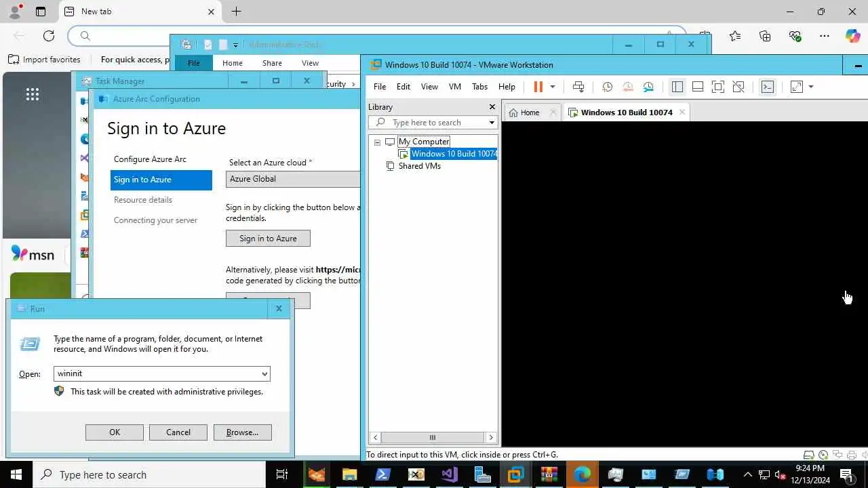
Task: Open the File menu in VMware Workstation
Action: [x=380, y=87]
